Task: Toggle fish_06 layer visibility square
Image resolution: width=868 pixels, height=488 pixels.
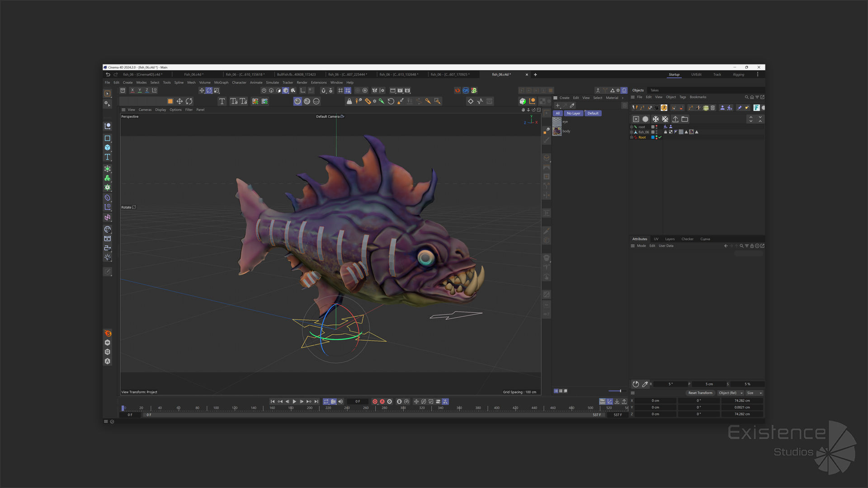Action: 652,132
